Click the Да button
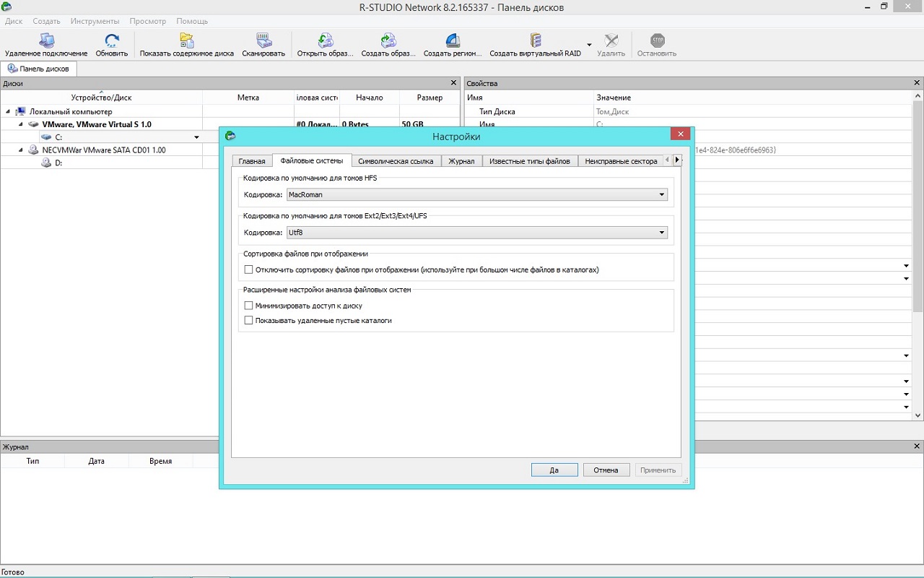 point(554,470)
